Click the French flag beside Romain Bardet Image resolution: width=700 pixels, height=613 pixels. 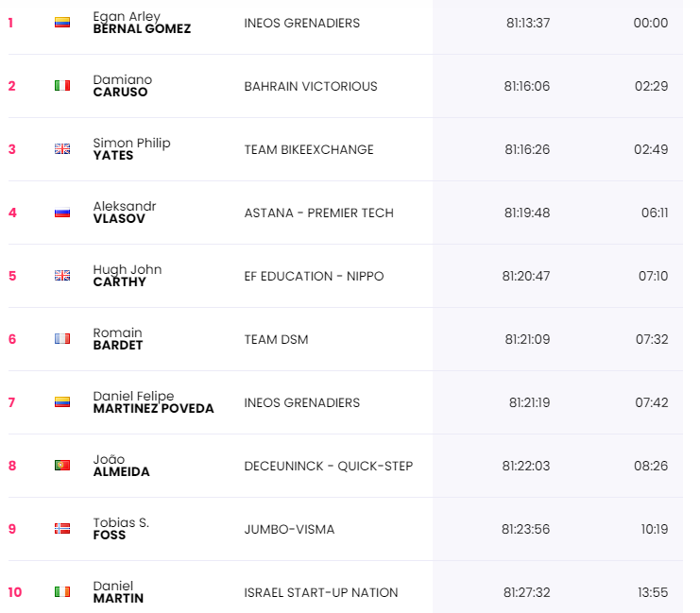point(62,339)
